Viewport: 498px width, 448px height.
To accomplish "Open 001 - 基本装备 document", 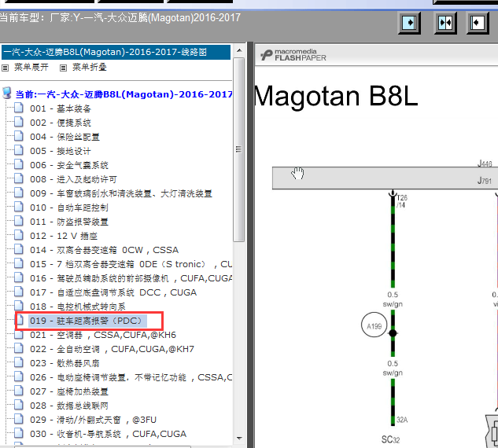I will coord(61,108).
